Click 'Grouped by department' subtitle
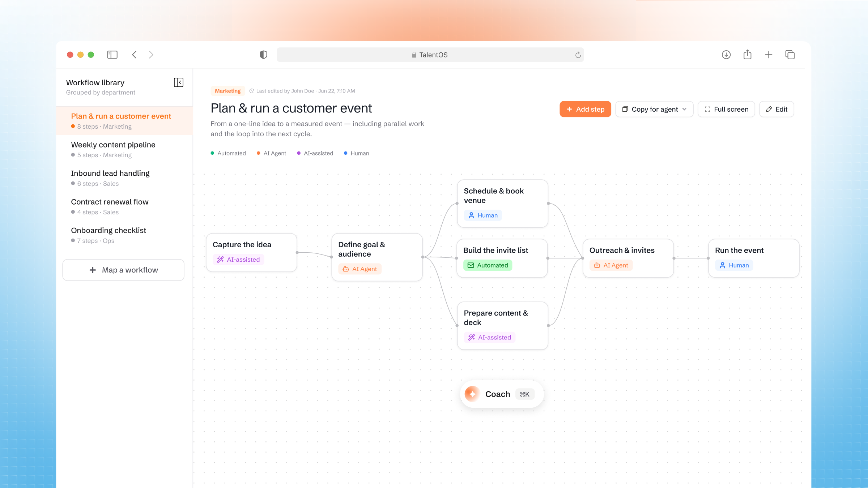This screenshot has width=868, height=488. click(101, 93)
